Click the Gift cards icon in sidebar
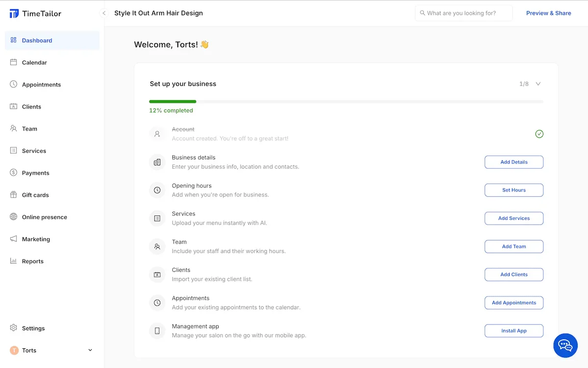 [x=14, y=195]
